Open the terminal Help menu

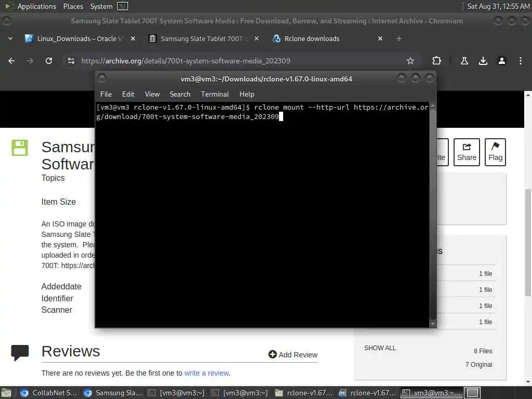247,95
